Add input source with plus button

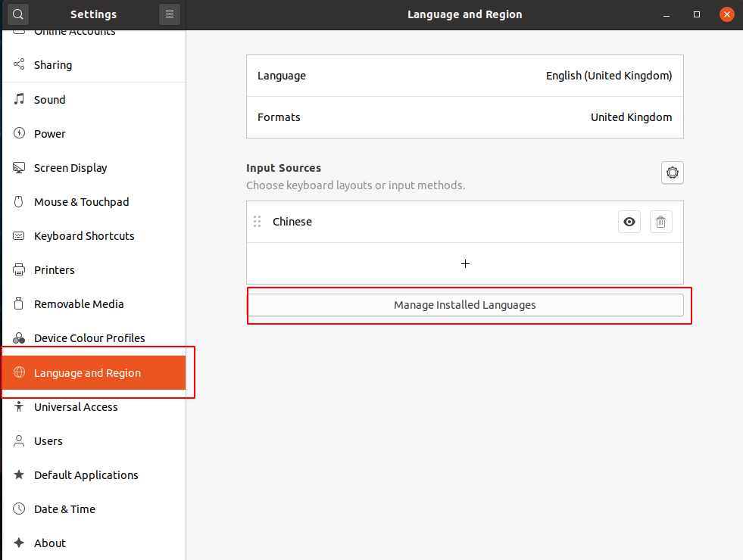click(x=465, y=263)
